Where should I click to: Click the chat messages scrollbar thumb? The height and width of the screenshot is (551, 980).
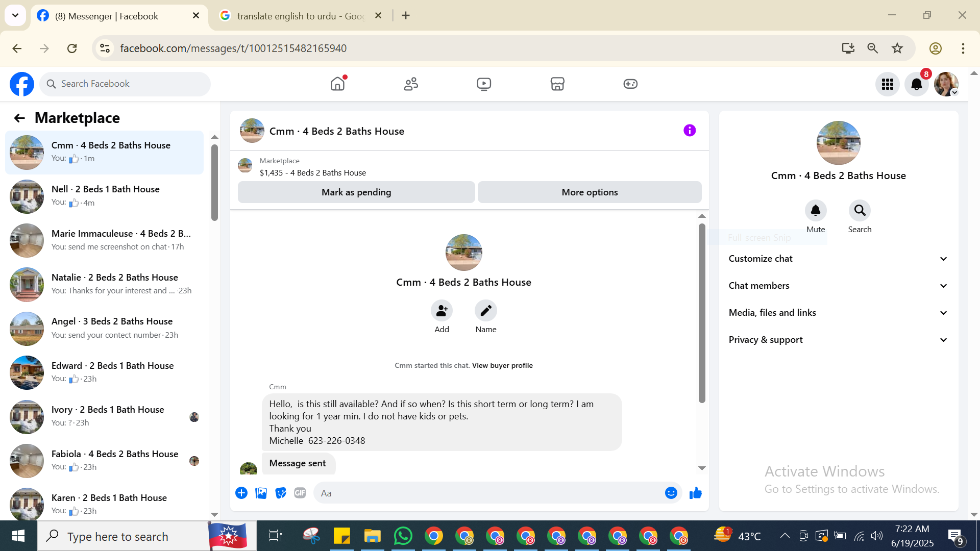click(702, 313)
